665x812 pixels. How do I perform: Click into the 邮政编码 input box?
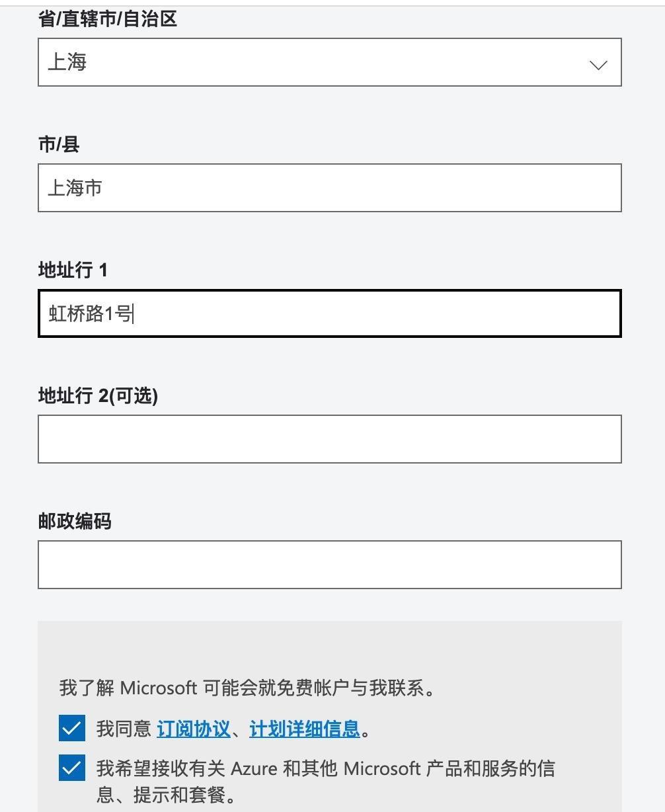click(x=329, y=565)
